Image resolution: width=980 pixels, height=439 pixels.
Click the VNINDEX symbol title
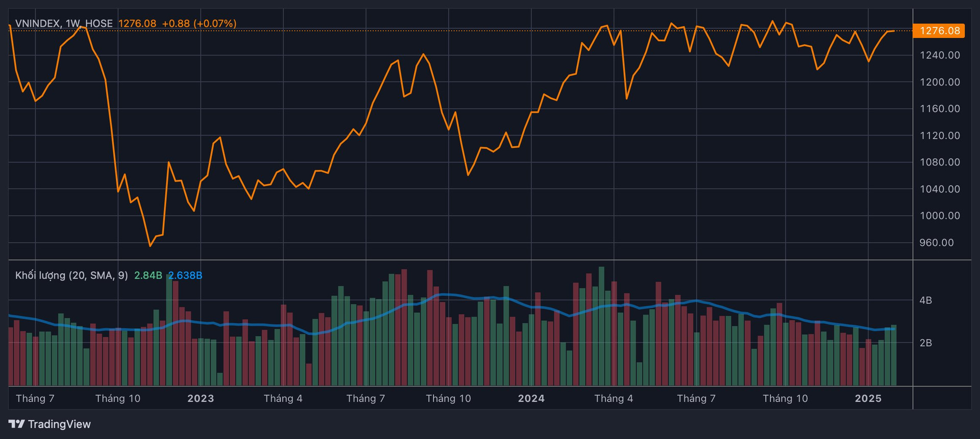point(38,23)
